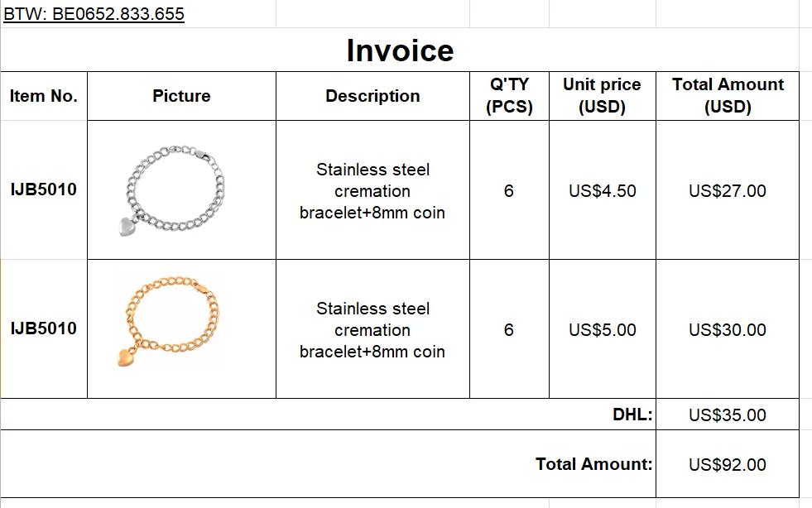Click the Total Amount (USD) header
Screen dimensions: 812x508
point(728,96)
